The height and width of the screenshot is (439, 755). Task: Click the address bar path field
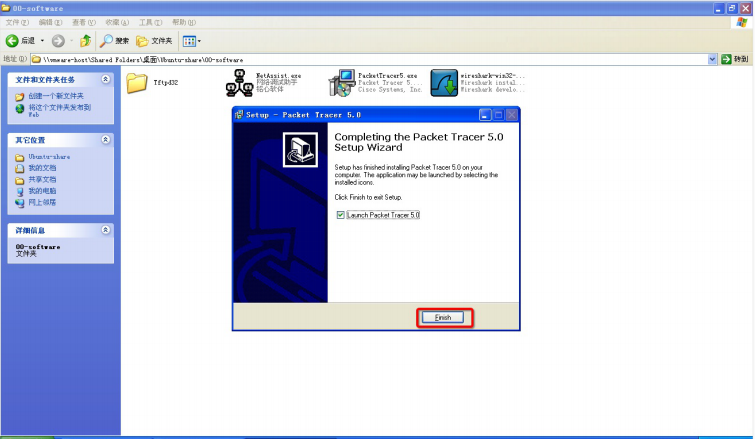pos(369,60)
